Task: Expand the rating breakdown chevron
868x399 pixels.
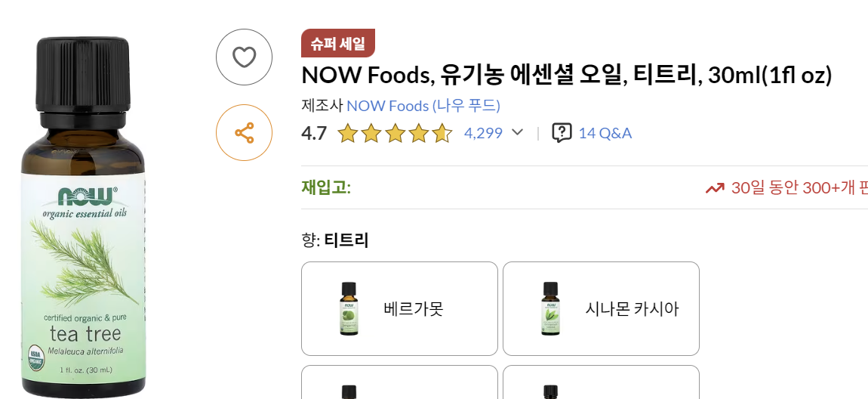Action: coord(517,133)
